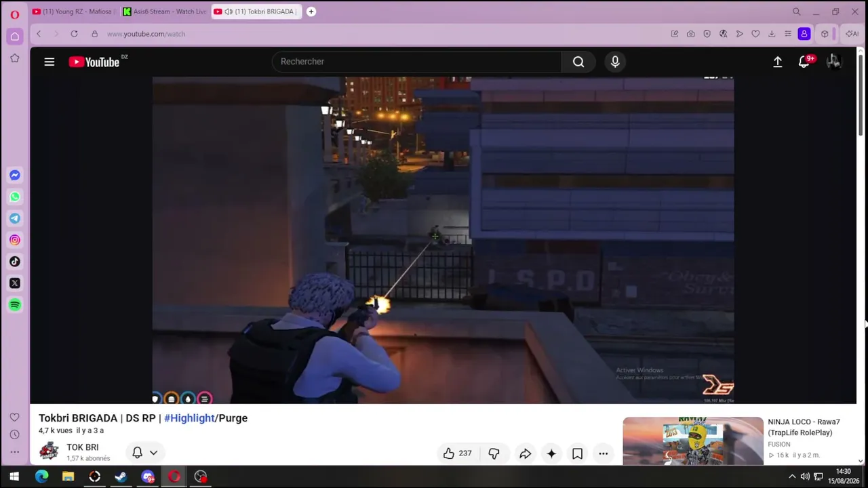
Task: Select the Tokbri BRIGADA tab
Action: 257,12
